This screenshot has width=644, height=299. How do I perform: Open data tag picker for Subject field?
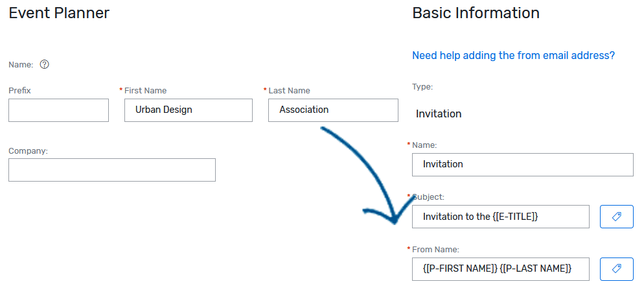pos(616,217)
